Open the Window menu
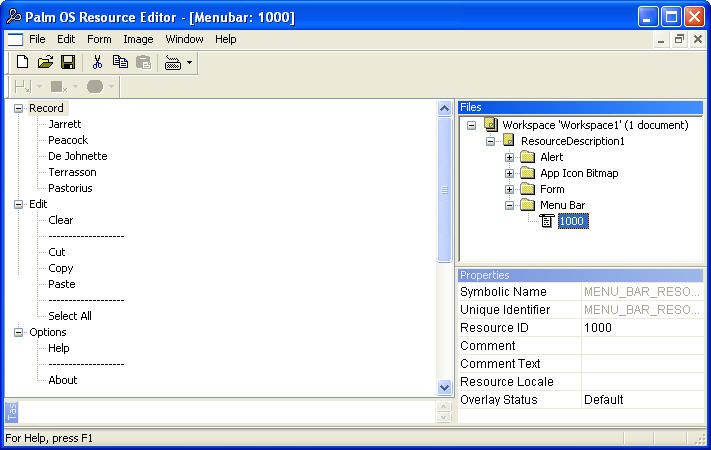The width and height of the screenshot is (711, 450). tap(184, 39)
